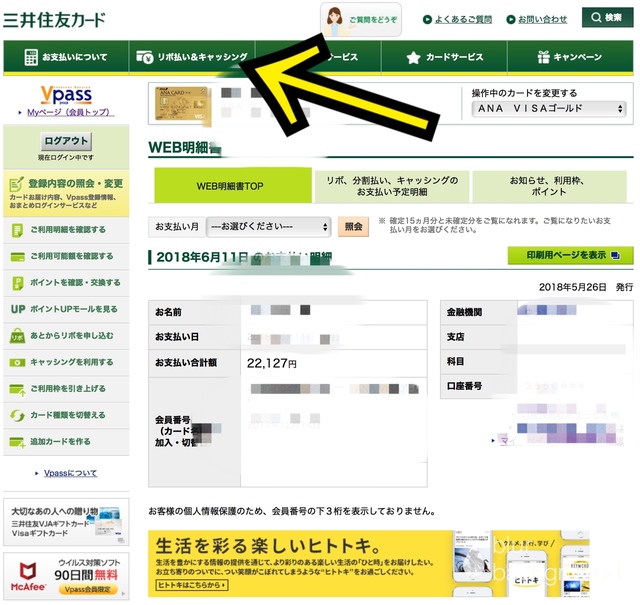Open card selector dropdown ANA VISAゴールド
640x605 pixels.
[x=549, y=109]
